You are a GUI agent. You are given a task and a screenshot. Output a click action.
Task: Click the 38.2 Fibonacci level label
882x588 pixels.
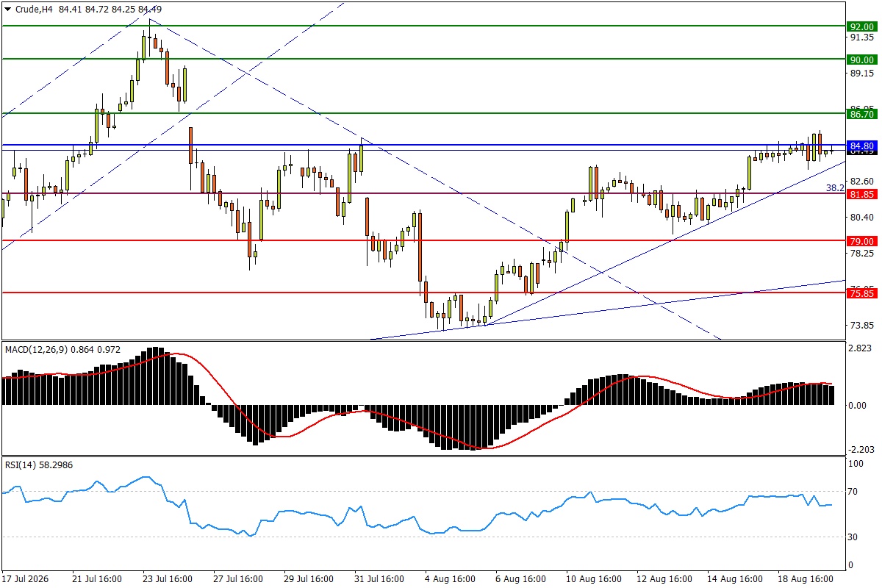834,188
